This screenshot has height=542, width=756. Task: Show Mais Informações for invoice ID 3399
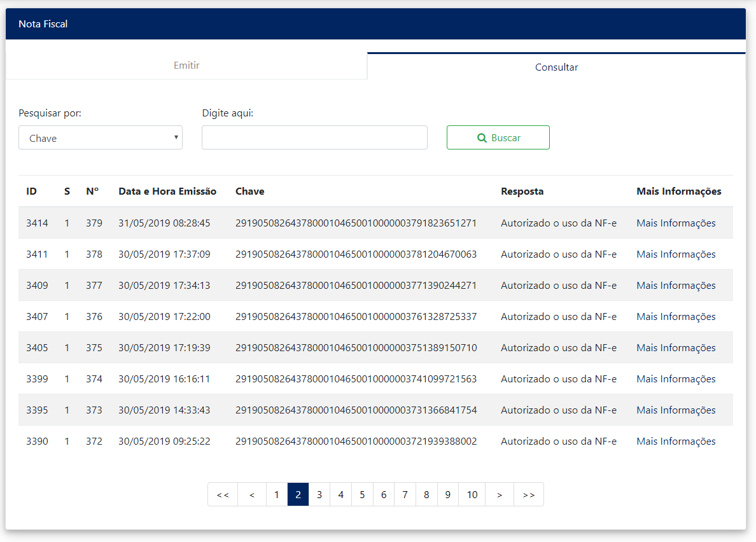[x=676, y=379]
